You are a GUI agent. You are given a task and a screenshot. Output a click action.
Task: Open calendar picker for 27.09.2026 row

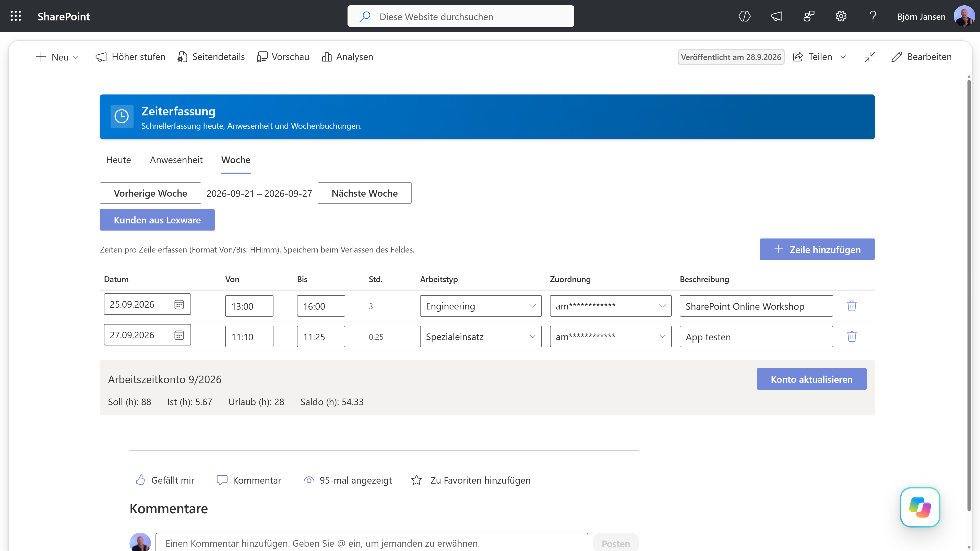tap(179, 335)
